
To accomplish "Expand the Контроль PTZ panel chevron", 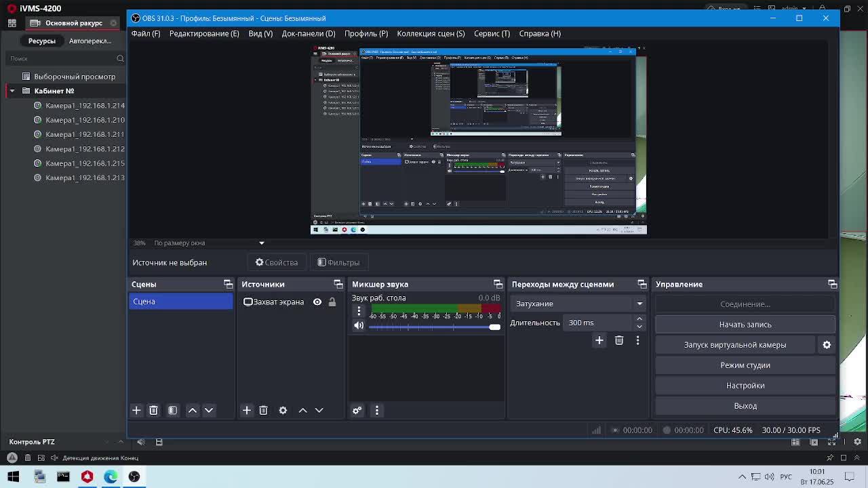I will (121, 442).
